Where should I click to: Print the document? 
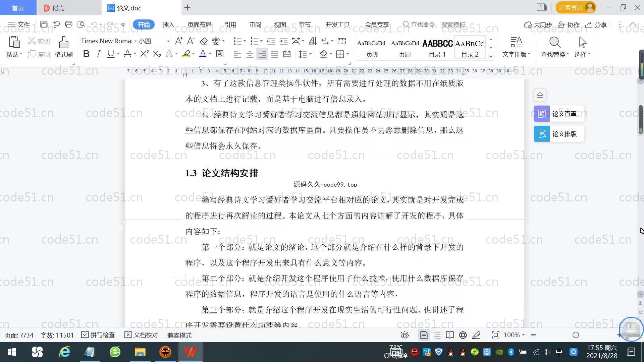pyautogui.click(x=69, y=24)
